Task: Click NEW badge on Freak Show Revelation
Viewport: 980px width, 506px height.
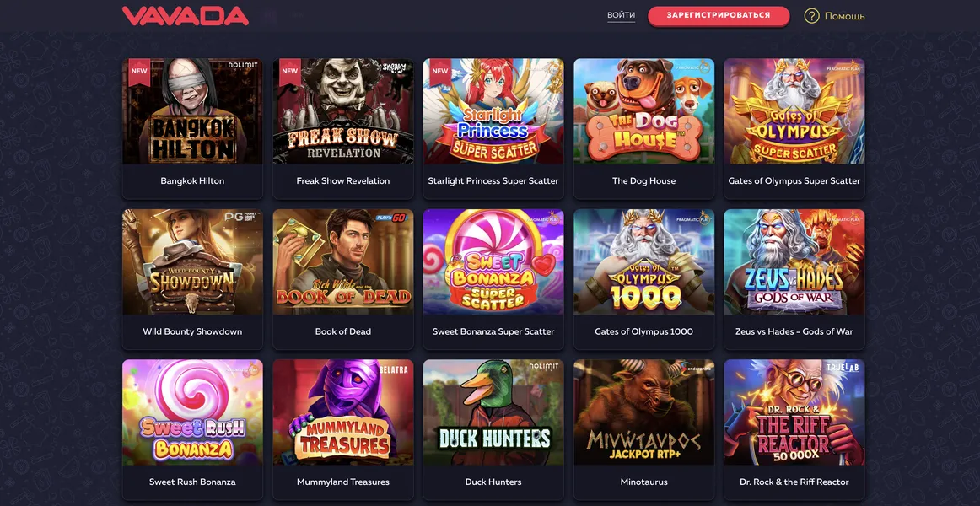Action: (290, 71)
